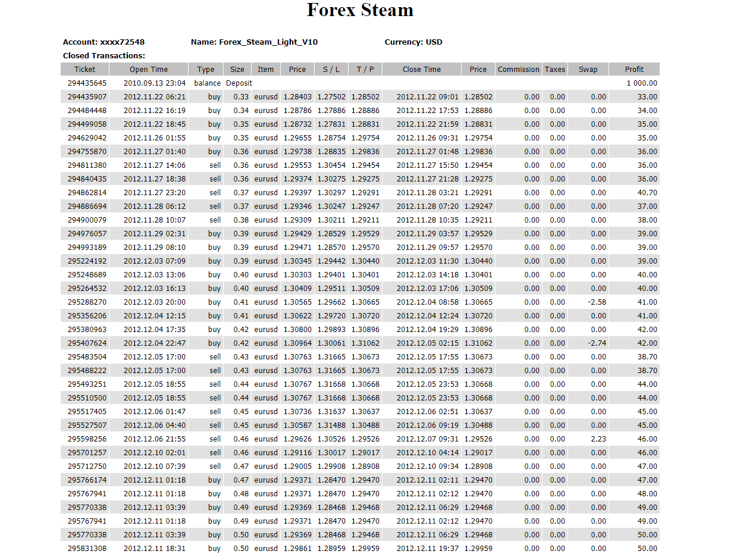The height and width of the screenshot is (554, 756).
Task: Select the 34.00 profit value
Action: pyautogui.click(x=647, y=111)
